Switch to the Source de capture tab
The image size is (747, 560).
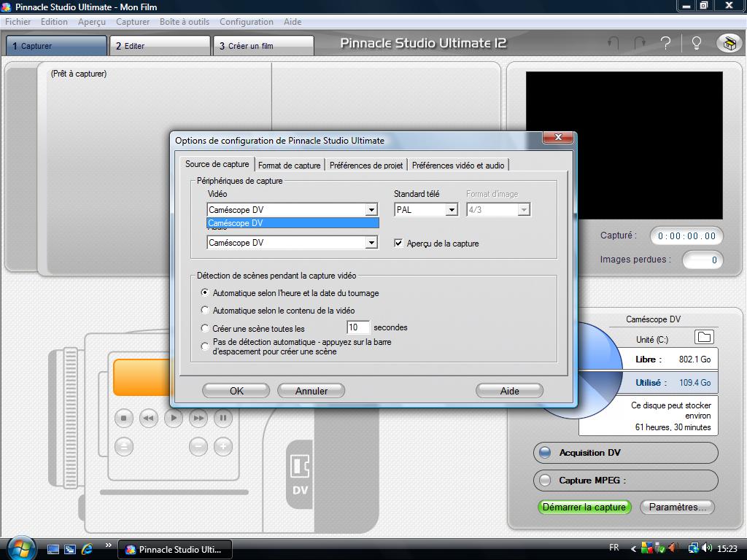tap(217, 164)
